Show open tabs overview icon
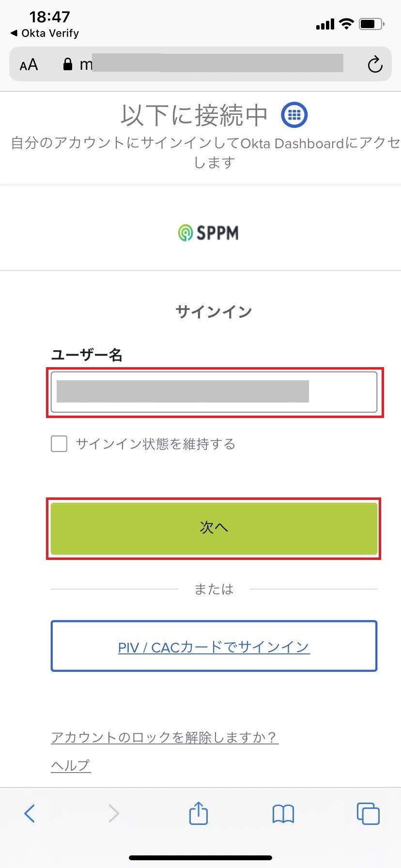Screen dimensions: 401x868 (x=368, y=813)
